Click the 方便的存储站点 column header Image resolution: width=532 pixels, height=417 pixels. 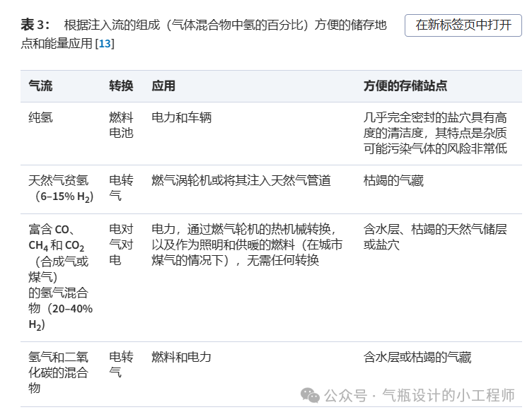405,86
